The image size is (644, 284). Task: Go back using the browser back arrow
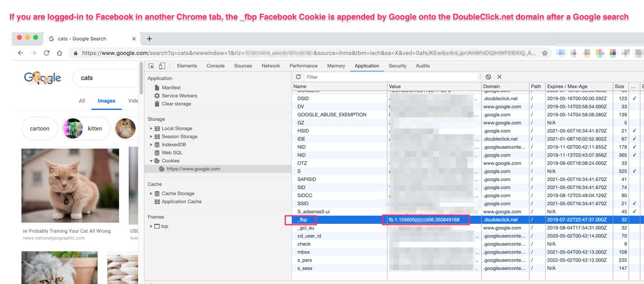[21, 53]
